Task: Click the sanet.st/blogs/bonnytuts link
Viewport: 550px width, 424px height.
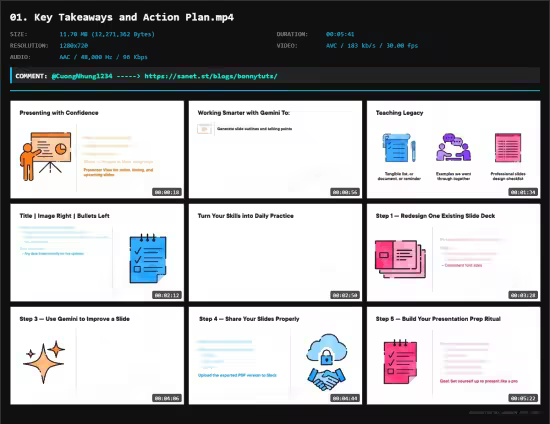Action: coord(211,76)
